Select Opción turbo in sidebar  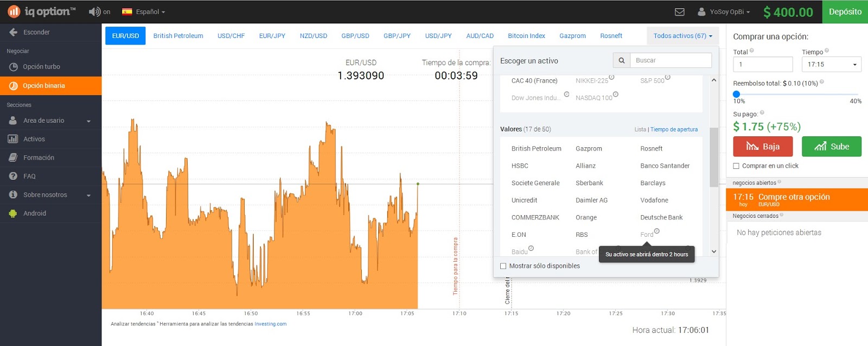coord(50,67)
